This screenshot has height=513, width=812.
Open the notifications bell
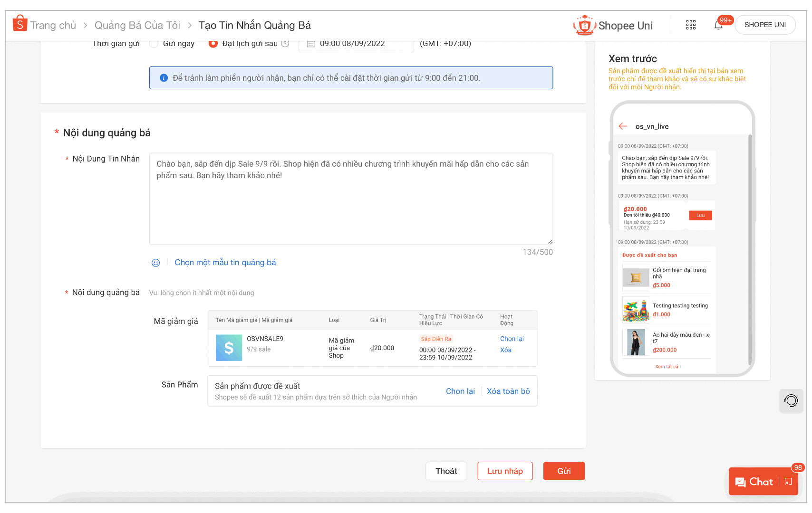(x=718, y=26)
